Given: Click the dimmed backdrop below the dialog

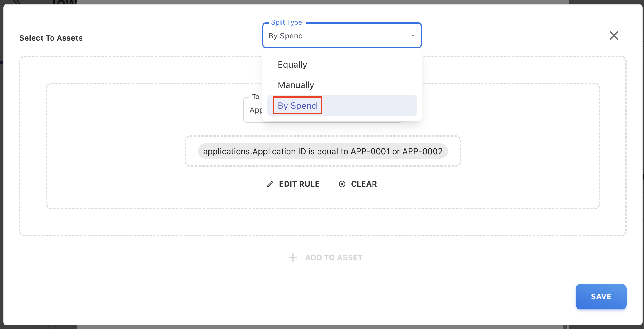Looking at the screenshot, I should click(x=320, y=327).
